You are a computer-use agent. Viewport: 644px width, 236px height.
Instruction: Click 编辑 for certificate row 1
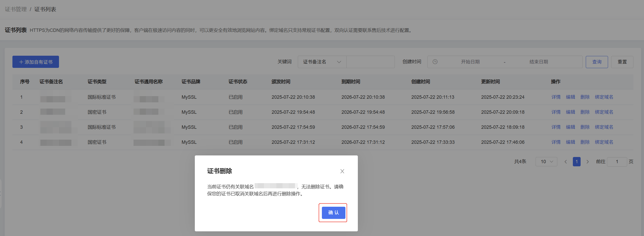[571, 97]
